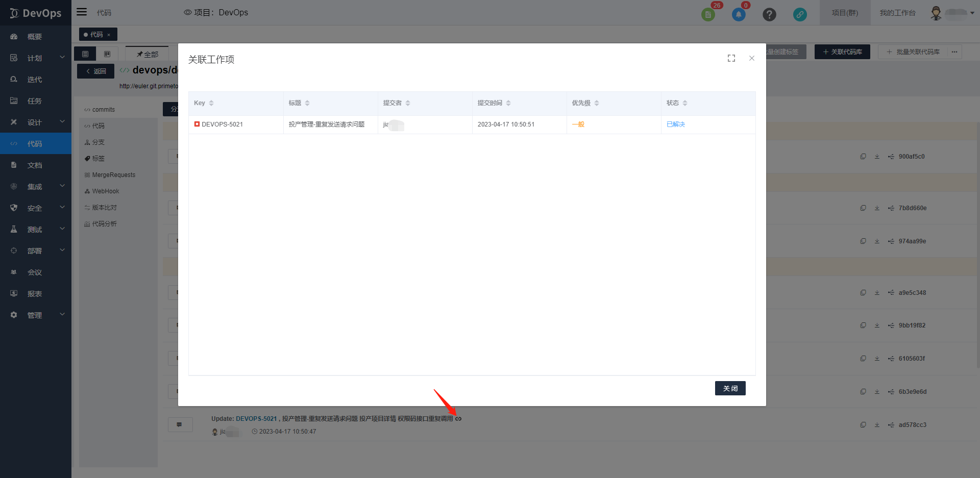This screenshot has height=478, width=980.
Task: Open 会议 in the sidebar
Action: click(36, 272)
